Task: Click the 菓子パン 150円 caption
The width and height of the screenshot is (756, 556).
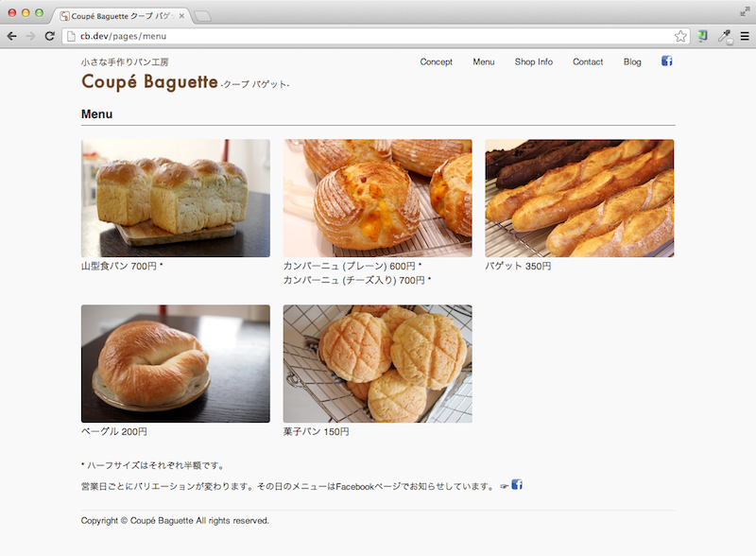Action: [x=316, y=431]
